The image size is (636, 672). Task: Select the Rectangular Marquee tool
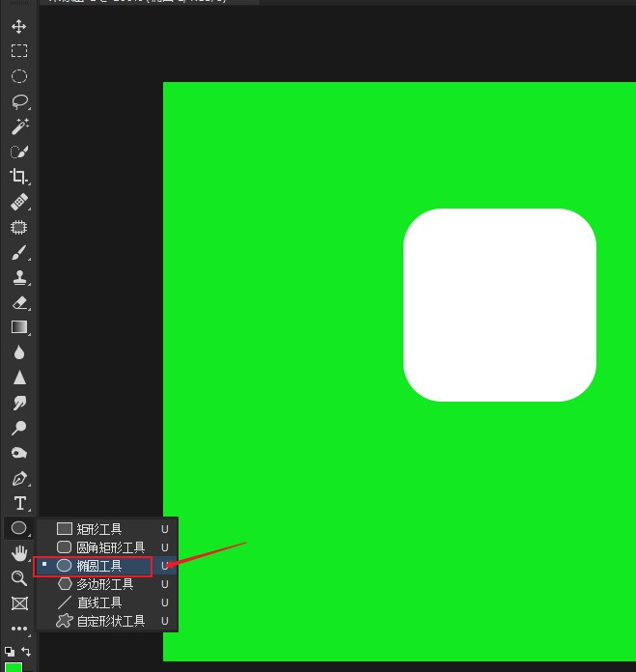coord(18,51)
